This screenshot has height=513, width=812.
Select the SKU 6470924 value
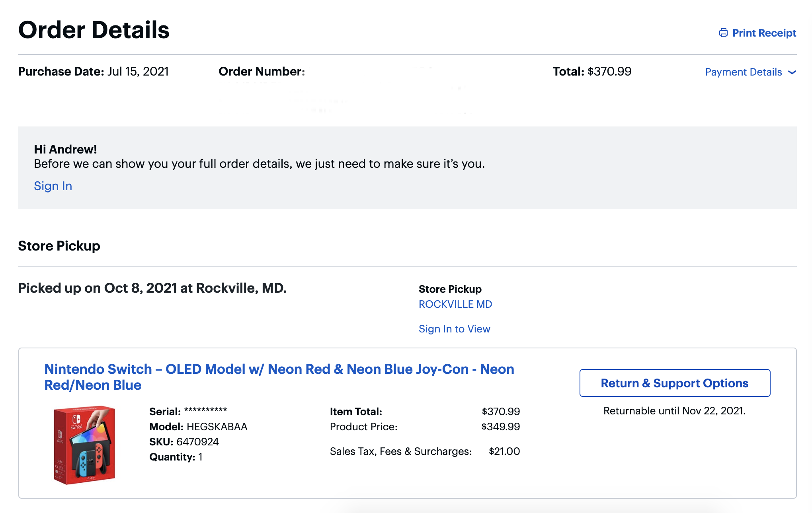[x=184, y=442]
